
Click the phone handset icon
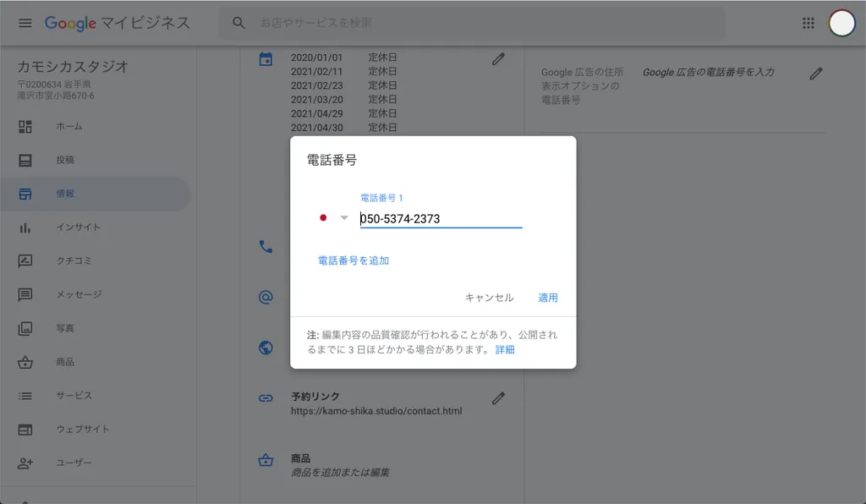[x=266, y=246]
